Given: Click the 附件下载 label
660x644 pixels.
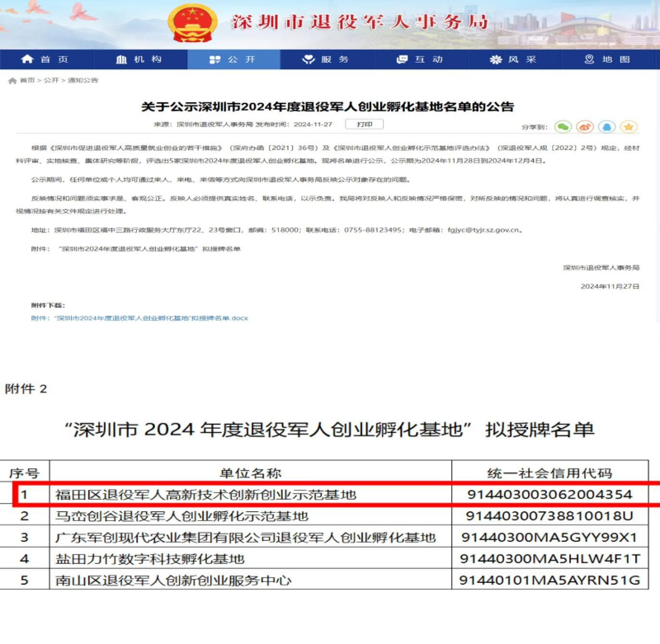Looking at the screenshot, I should pos(48,305).
